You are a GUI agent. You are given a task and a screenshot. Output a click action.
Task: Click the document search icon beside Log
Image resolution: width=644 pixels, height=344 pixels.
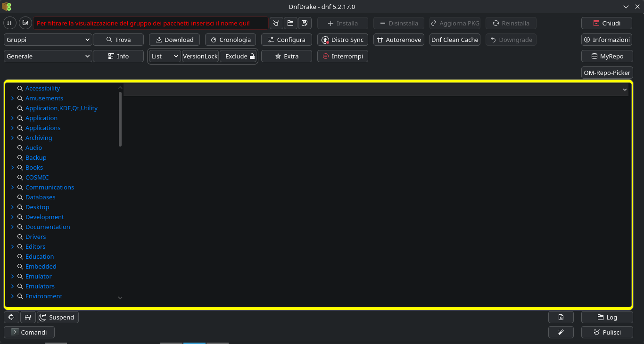pos(561,317)
